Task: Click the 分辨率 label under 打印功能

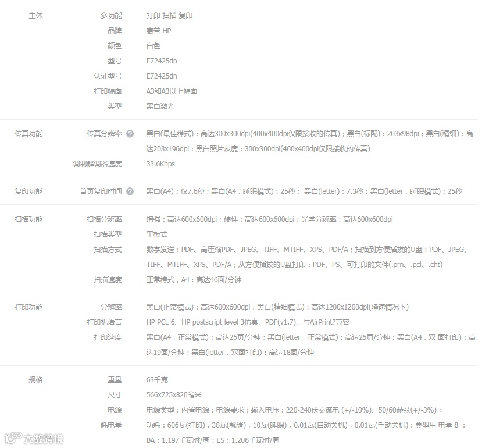Action: coord(111,307)
